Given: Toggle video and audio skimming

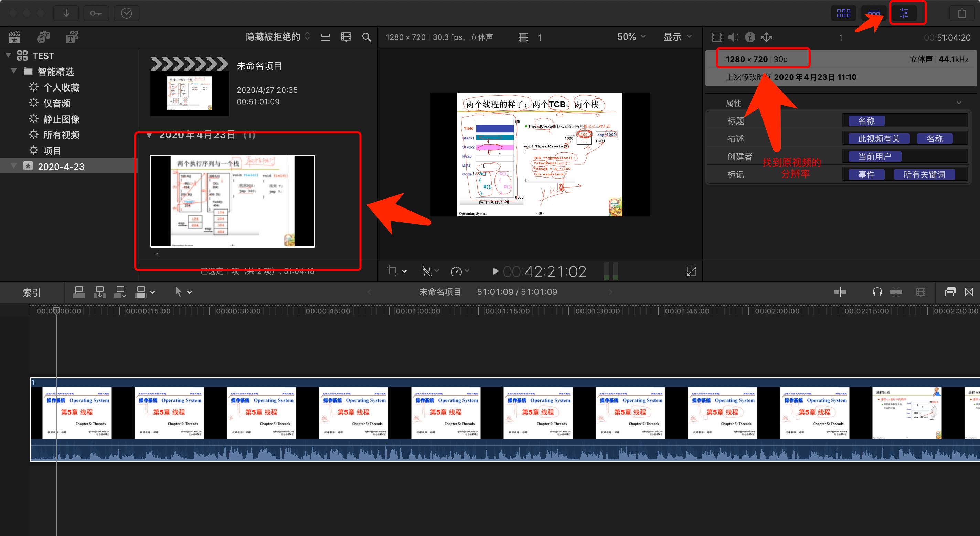Looking at the screenshot, I should 840,292.
